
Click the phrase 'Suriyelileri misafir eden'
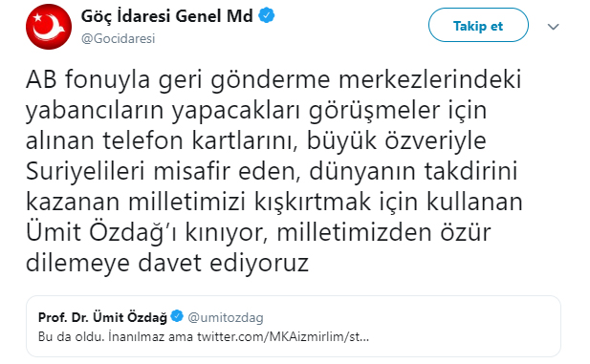point(163,171)
